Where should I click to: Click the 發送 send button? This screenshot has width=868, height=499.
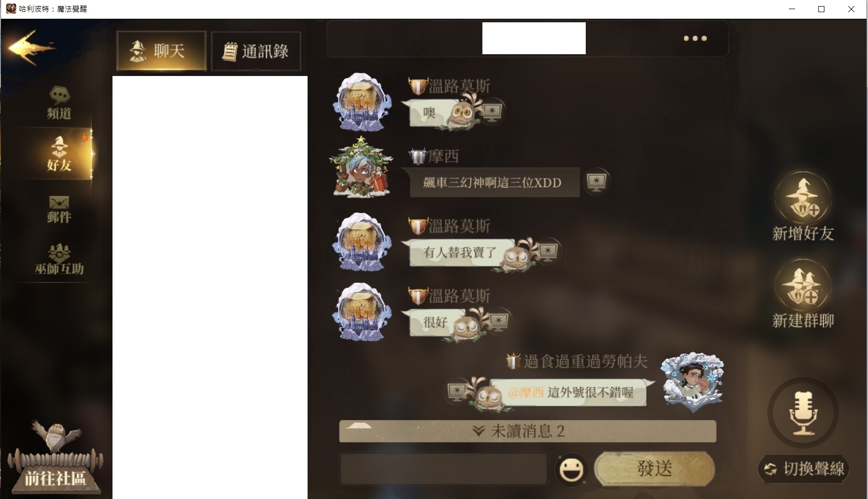(x=654, y=469)
